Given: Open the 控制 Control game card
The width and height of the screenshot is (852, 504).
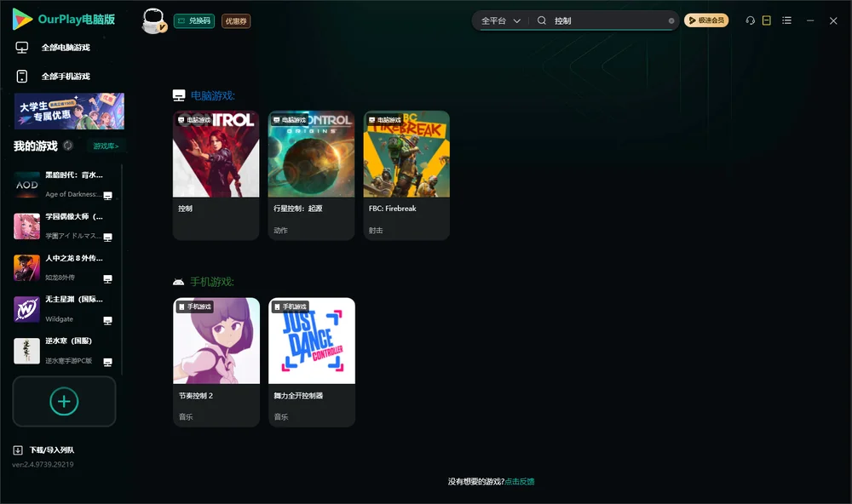Looking at the screenshot, I should [216, 175].
